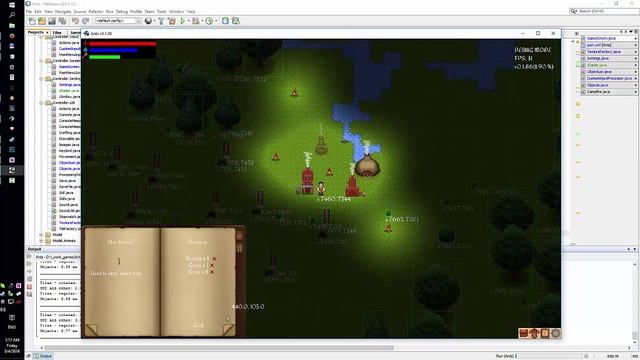Open the File menu

pos(29,11)
